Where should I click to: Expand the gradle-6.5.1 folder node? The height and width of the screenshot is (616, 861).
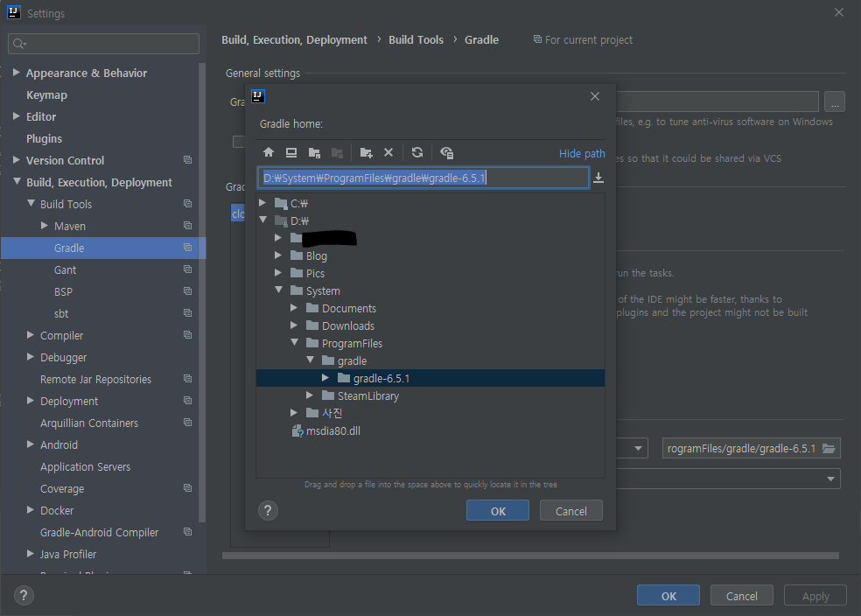point(325,378)
